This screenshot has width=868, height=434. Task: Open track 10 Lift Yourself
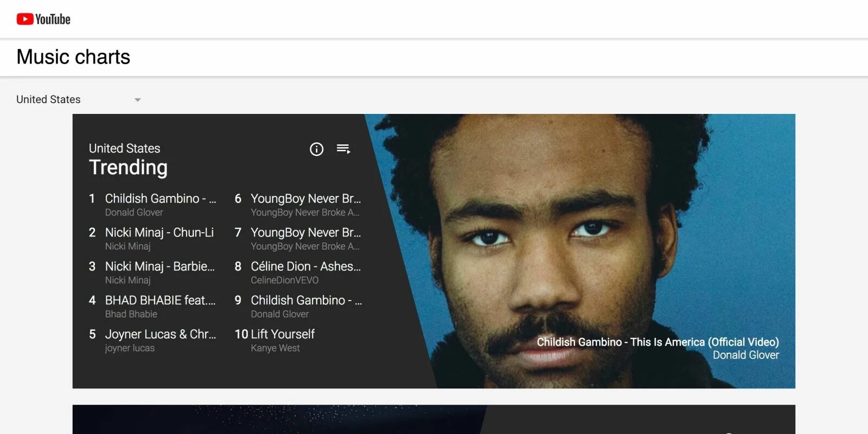coord(283,334)
